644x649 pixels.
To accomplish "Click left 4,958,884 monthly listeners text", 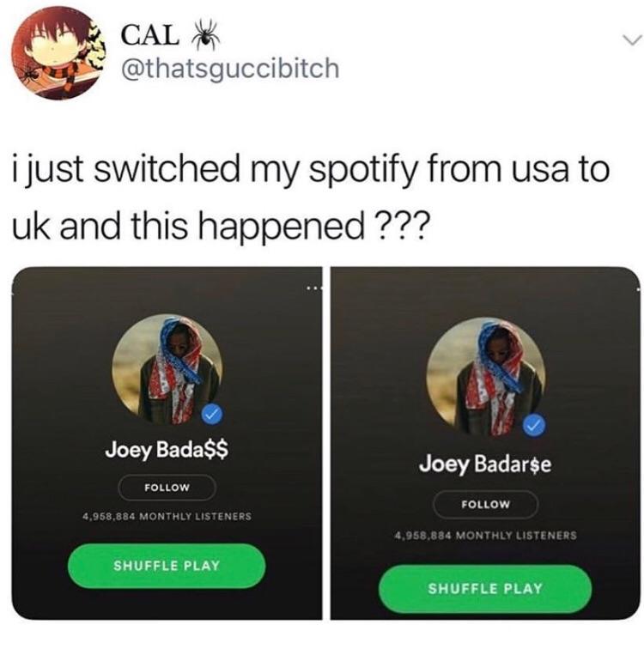I will click(167, 517).
